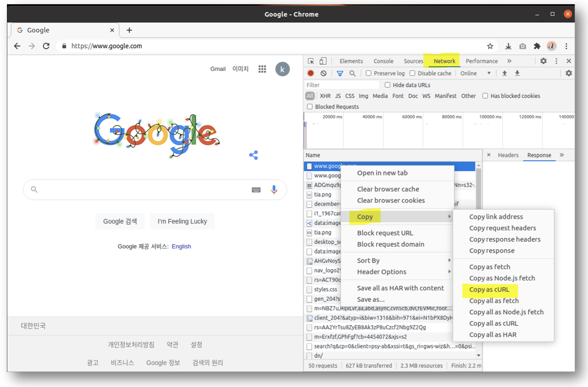Open the Google account avatar k
This screenshot has height=387, width=588.
[x=282, y=69]
